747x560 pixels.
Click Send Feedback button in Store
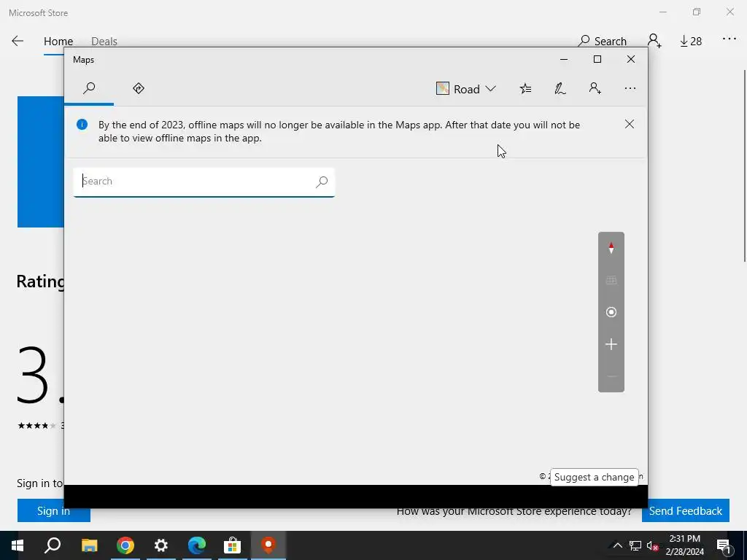coord(686,511)
